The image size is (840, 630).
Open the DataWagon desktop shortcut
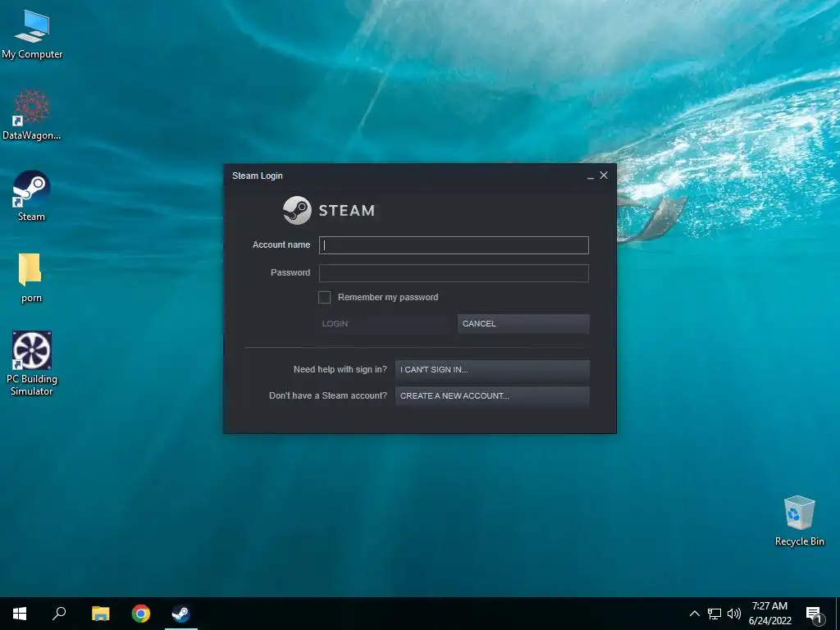coord(32,115)
